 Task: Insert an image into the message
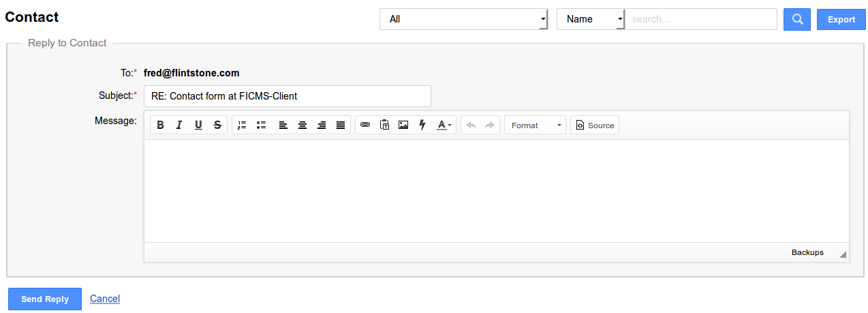pyautogui.click(x=403, y=125)
